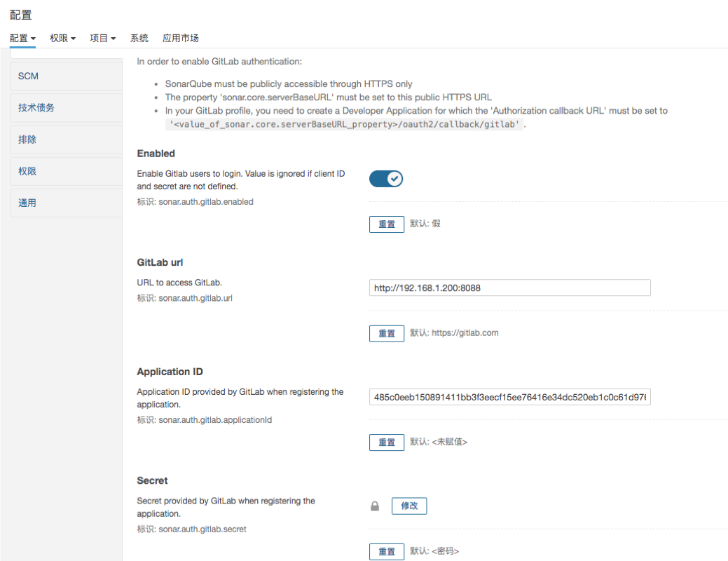Click the Application ID section heading

pos(170,372)
